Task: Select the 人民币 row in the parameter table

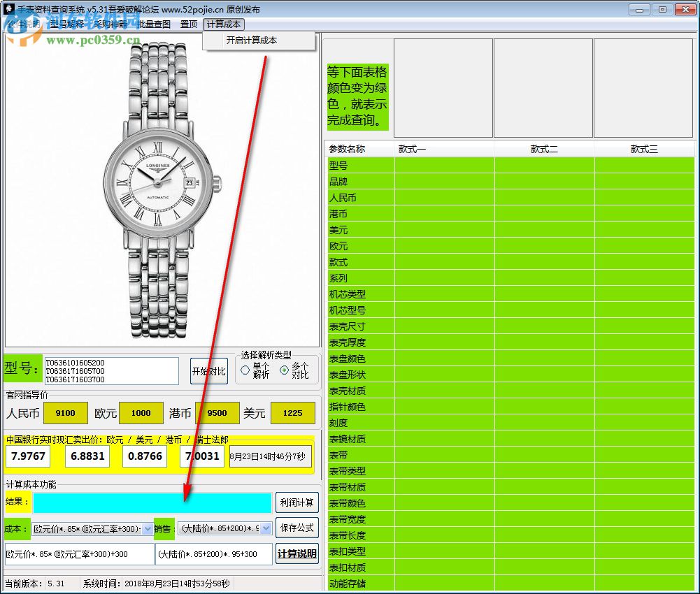Action: tap(511, 198)
